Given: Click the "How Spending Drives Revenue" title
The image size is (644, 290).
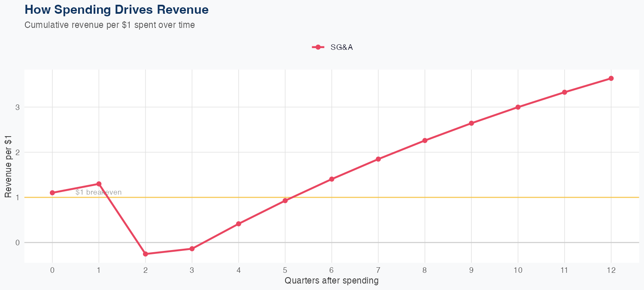Looking at the screenshot, I should click(x=116, y=9).
